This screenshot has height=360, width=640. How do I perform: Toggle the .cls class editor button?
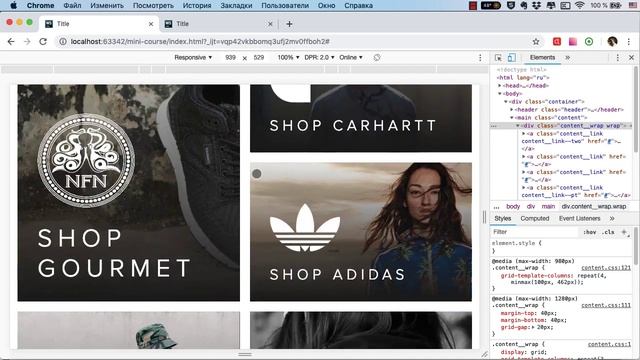point(608,232)
